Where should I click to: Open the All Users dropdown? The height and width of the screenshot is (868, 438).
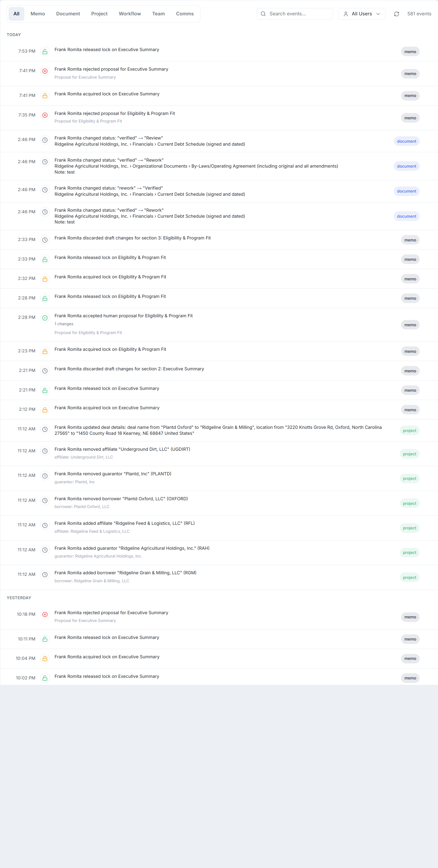click(362, 14)
